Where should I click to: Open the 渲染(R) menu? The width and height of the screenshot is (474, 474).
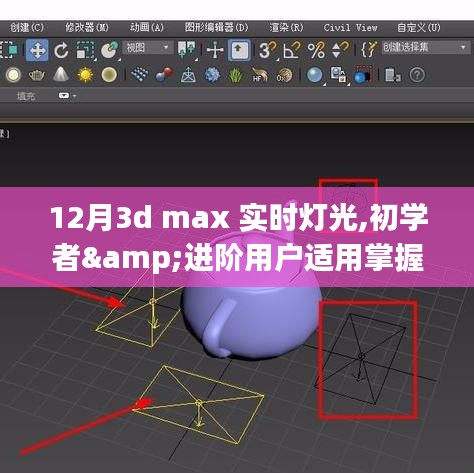[287, 27]
